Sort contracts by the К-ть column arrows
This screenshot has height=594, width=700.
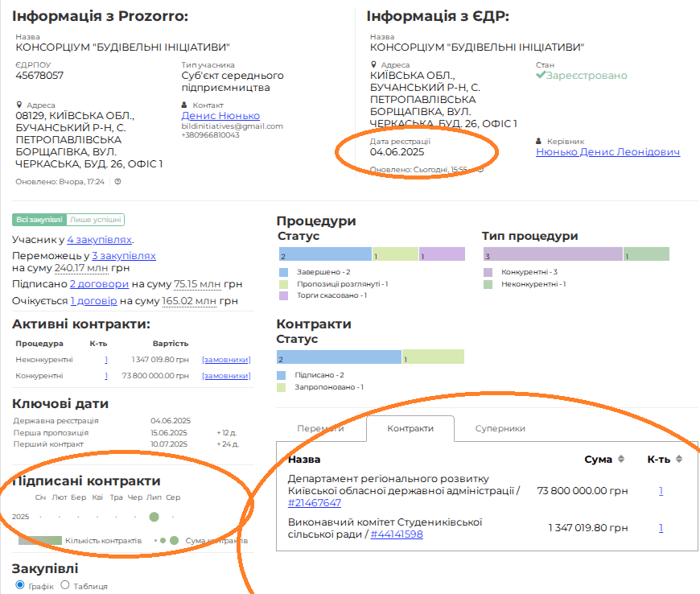pyautogui.click(x=679, y=460)
